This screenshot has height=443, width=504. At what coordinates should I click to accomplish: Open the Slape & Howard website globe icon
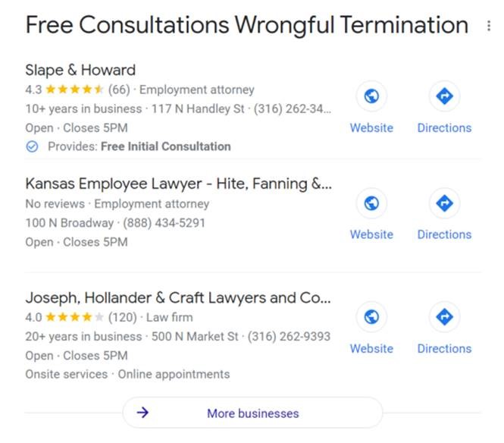click(x=371, y=96)
